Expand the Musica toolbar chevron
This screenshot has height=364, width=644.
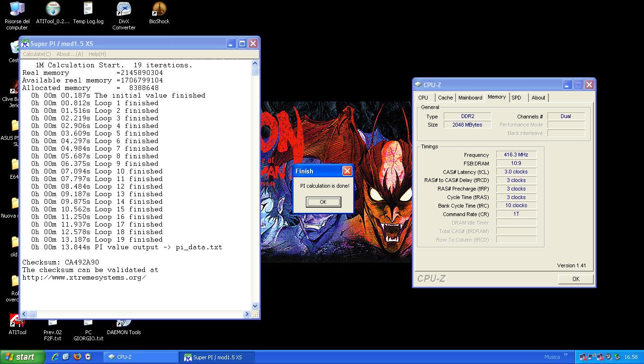[565, 355]
